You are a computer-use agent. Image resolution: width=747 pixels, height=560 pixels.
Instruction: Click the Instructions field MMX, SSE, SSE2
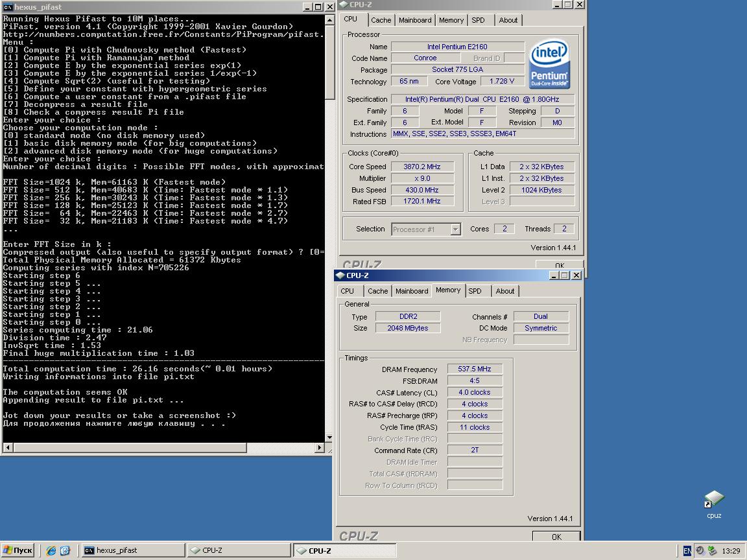click(482, 134)
